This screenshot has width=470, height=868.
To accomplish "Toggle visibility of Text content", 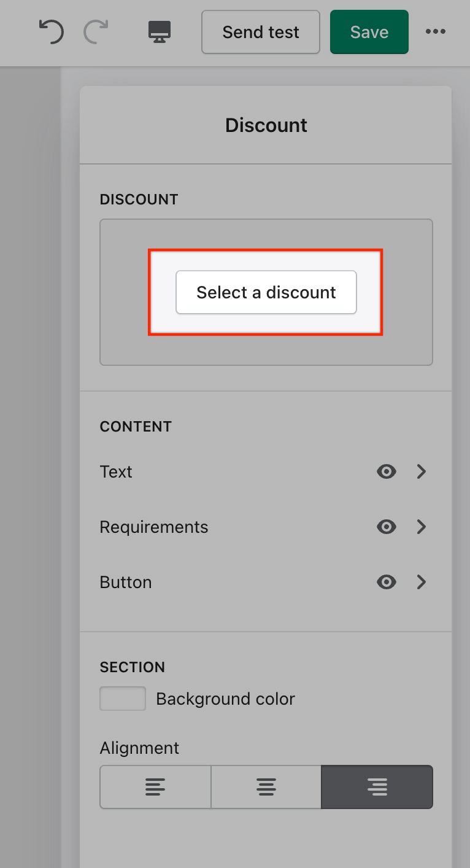I will 386,471.
